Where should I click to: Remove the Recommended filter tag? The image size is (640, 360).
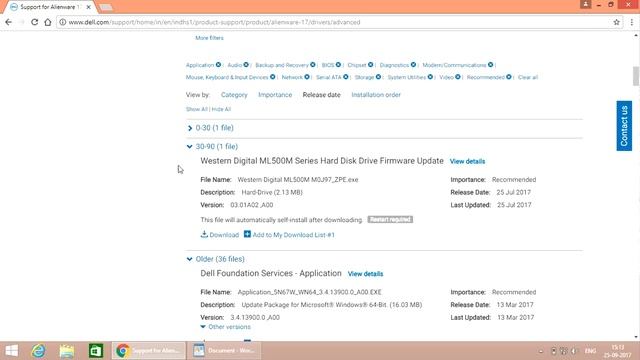pyautogui.click(x=509, y=77)
